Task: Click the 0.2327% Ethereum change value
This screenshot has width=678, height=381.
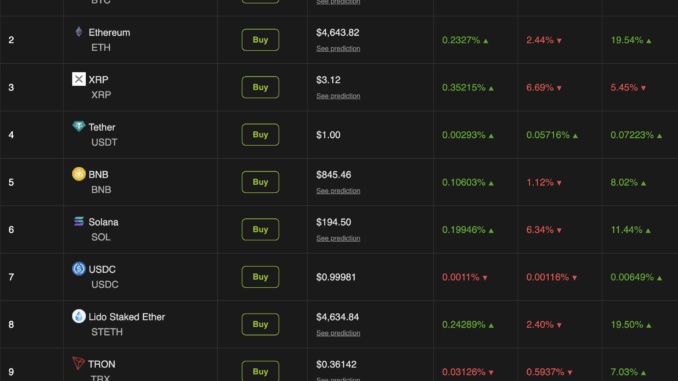Action: coord(461,40)
